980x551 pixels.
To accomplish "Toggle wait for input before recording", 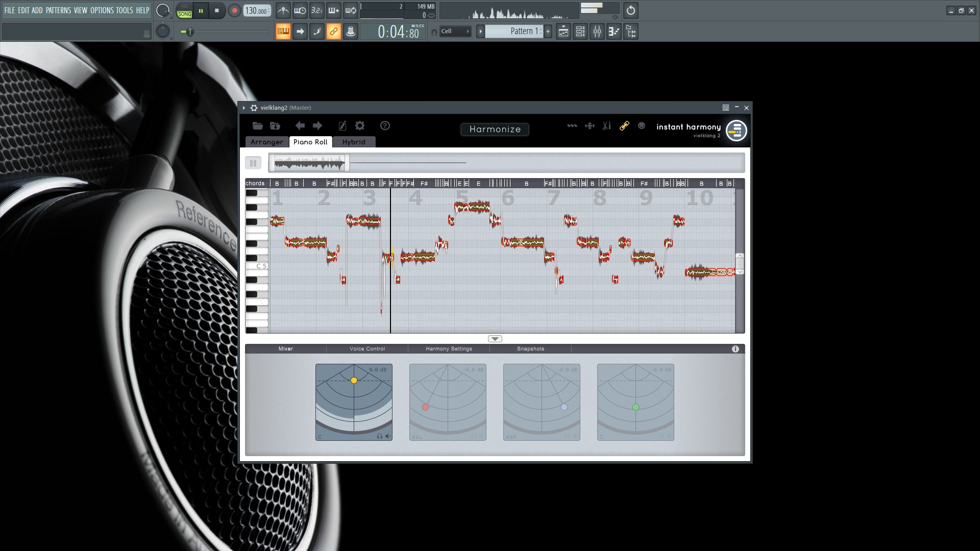I will pyautogui.click(x=300, y=10).
